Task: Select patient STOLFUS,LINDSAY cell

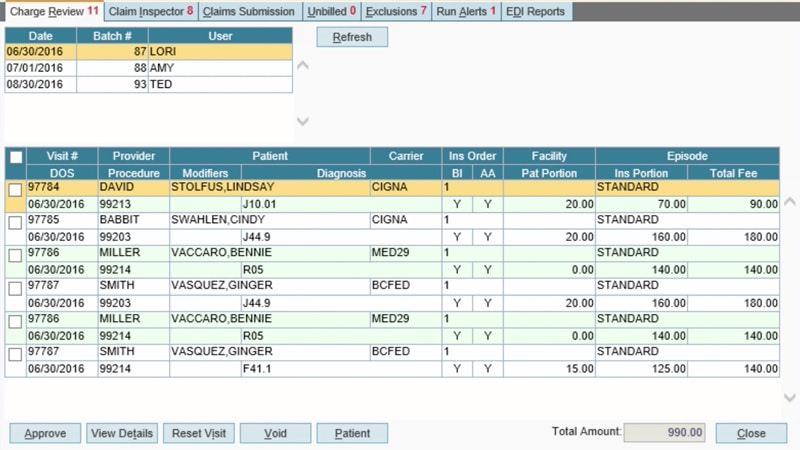Action: pyautogui.click(x=270, y=187)
